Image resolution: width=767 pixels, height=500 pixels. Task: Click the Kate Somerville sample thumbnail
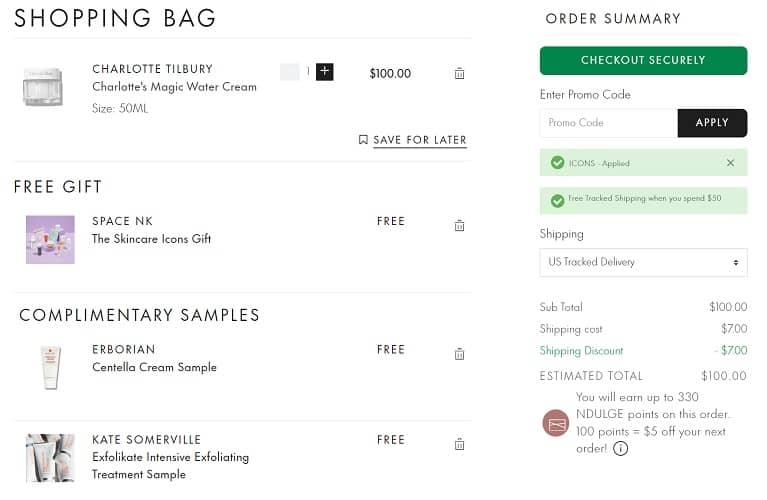(x=50, y=458)
